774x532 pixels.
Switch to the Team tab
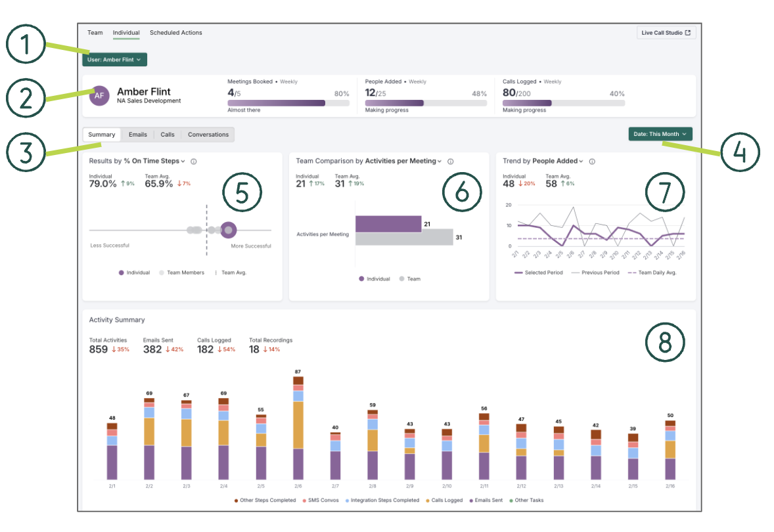(x=95, y=33)
